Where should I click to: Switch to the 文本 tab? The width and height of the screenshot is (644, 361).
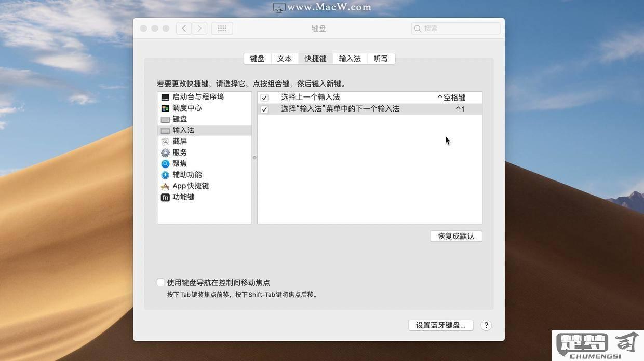[x=285, y=59]
